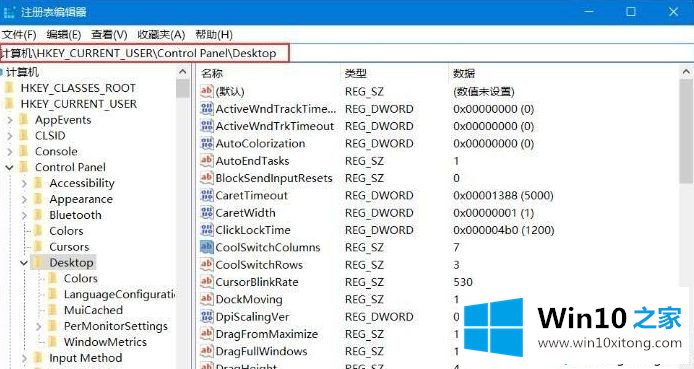
Task: Expand the Console key
Action: [x=10, y=152]
